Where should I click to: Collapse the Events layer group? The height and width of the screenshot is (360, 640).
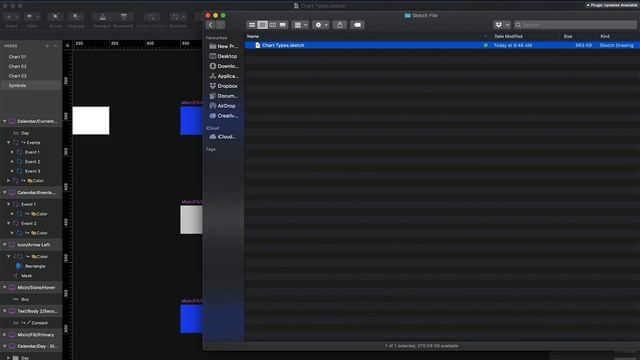click(8, 142)
